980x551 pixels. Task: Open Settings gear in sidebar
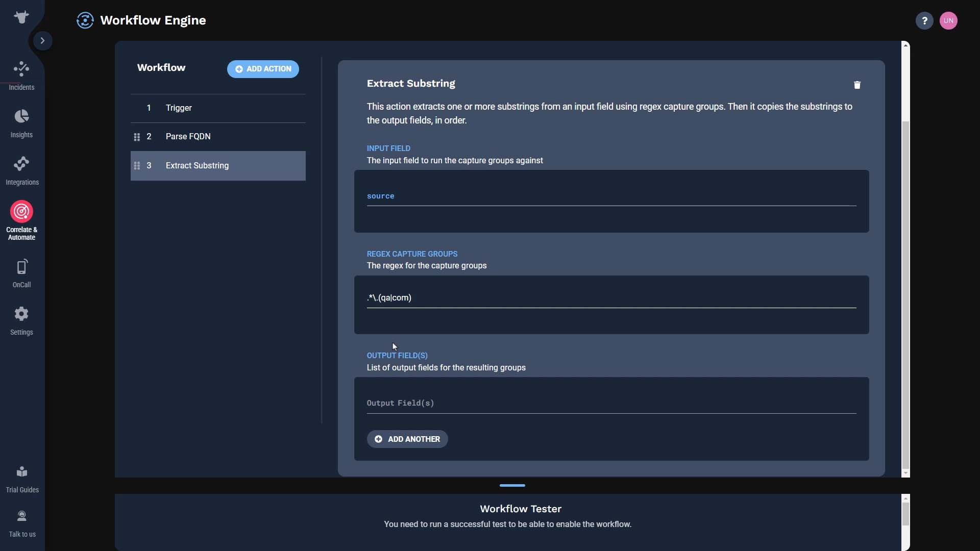21,321
